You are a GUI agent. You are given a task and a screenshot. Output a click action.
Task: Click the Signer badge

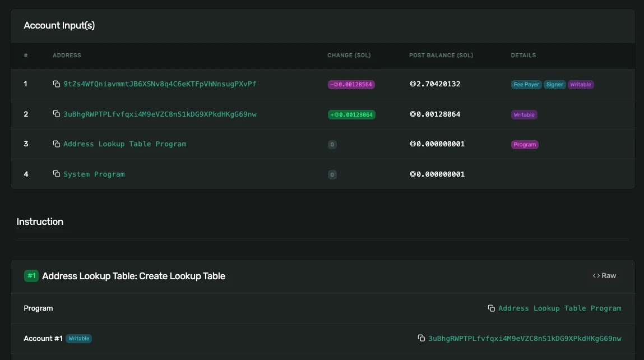pos(554,85)
